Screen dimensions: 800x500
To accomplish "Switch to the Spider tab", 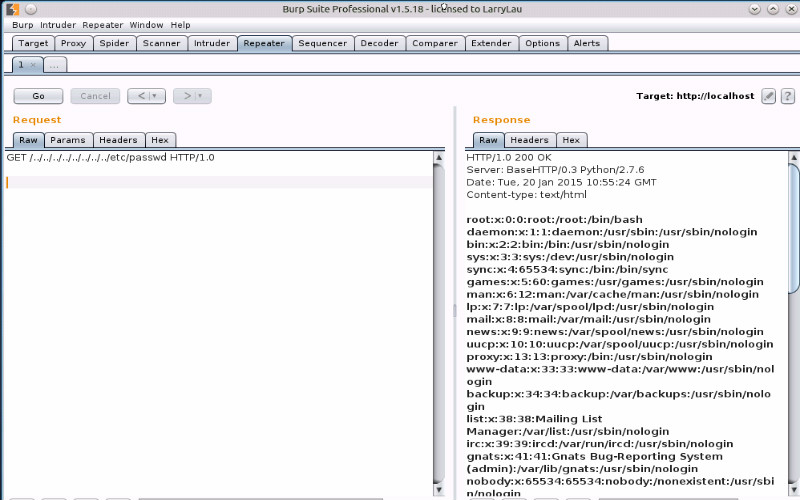I will tap(114, 43).
